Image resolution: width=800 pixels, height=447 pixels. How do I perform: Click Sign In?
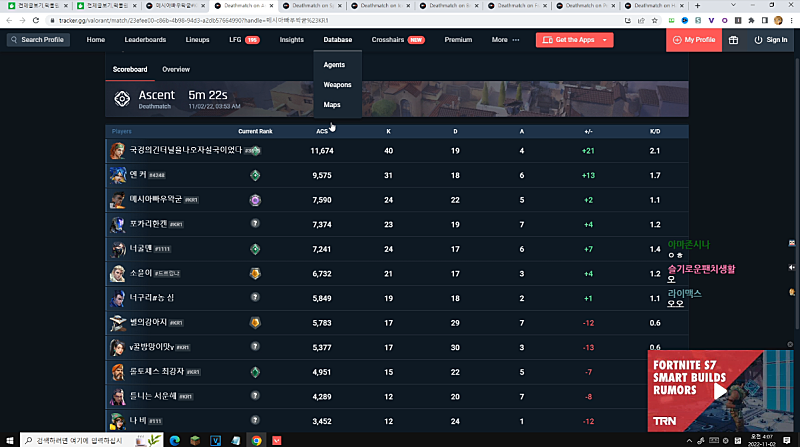[x=770, y=40]
